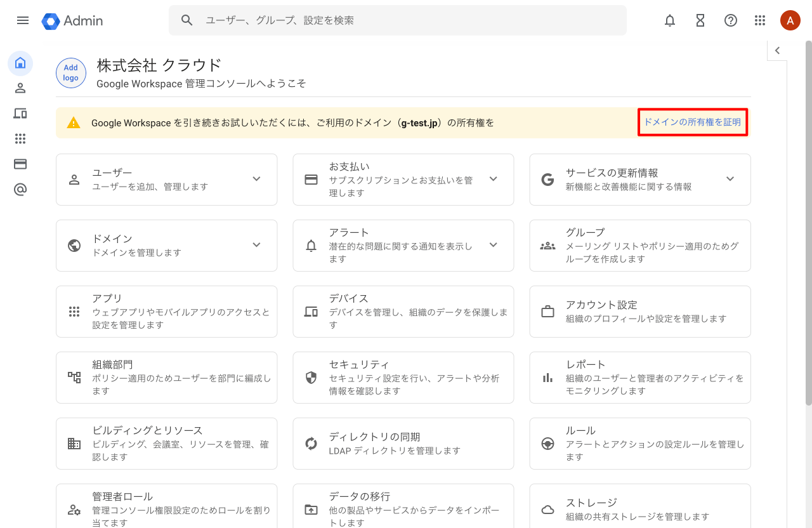The width and height of the screenshot is (812, 528).
Task: Open the 組織部門 card title
Action: tap(112, 364)
